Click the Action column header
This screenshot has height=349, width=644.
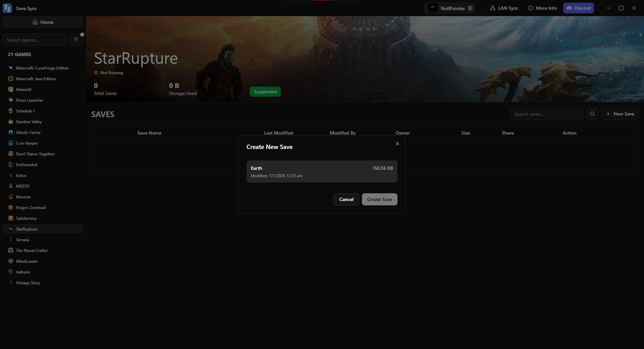coord(570,133)
